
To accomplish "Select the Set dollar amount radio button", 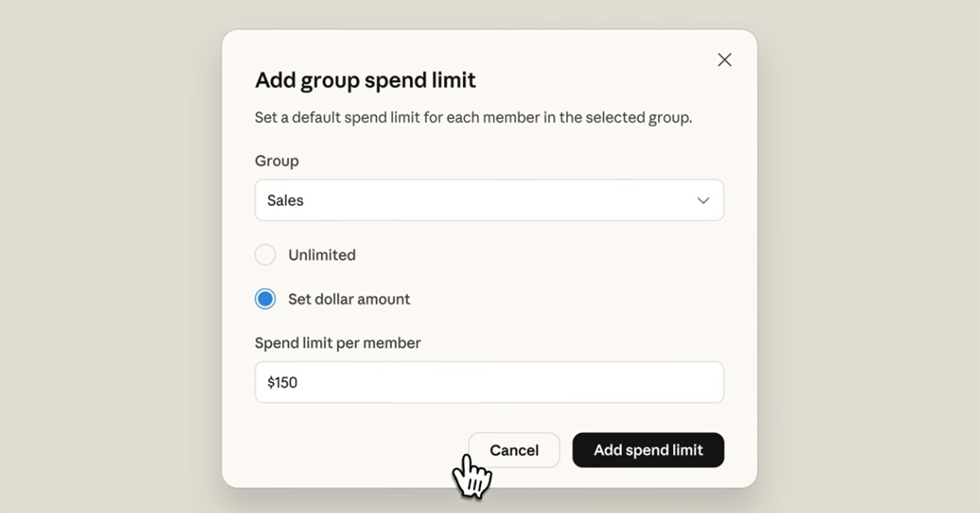I will click(265, 299).
